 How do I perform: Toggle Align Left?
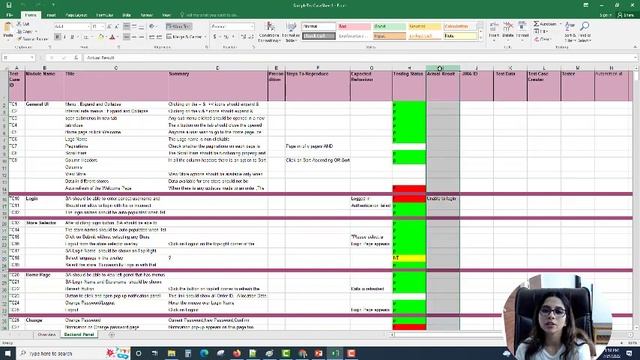[x=127, y=37]
